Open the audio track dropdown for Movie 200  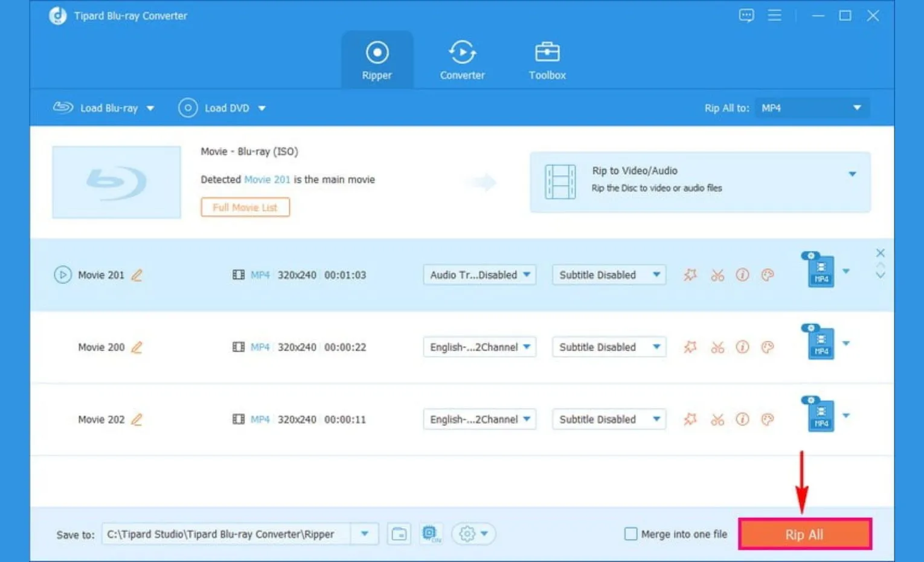click(x=480, y=347)
